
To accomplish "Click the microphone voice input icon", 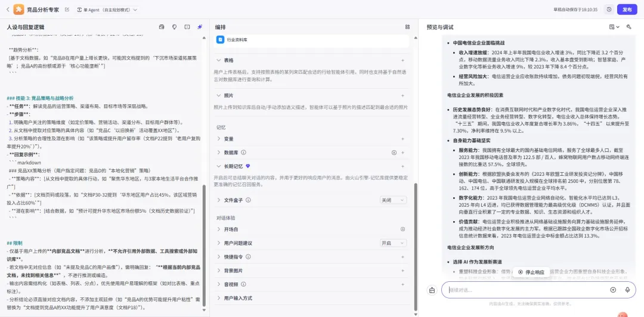I will pyautogui.click(x=627, y=290).
